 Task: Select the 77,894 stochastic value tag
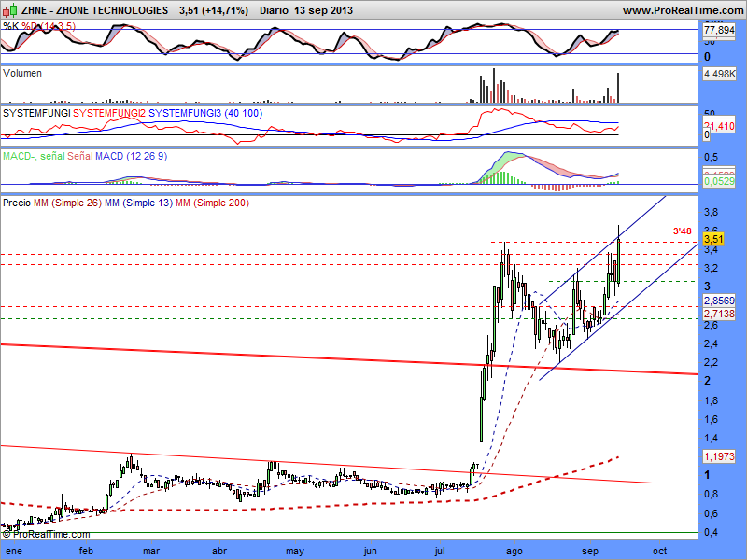point(719,30)
